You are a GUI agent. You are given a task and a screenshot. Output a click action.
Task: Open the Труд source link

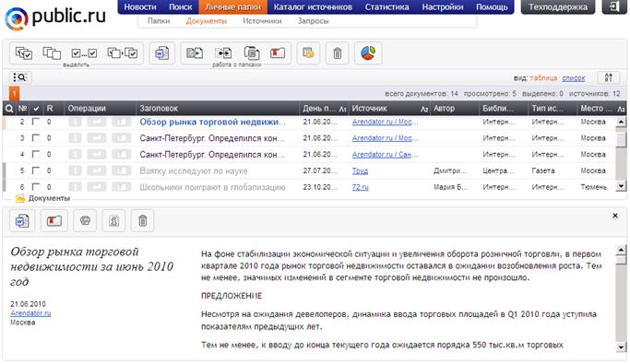tap(360, 171)
